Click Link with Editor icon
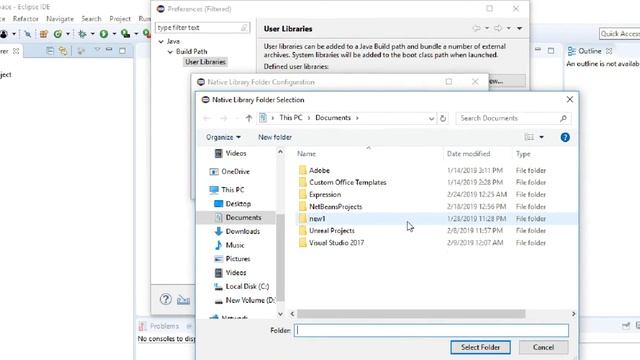640x360 pixels. tap(63, 51)
